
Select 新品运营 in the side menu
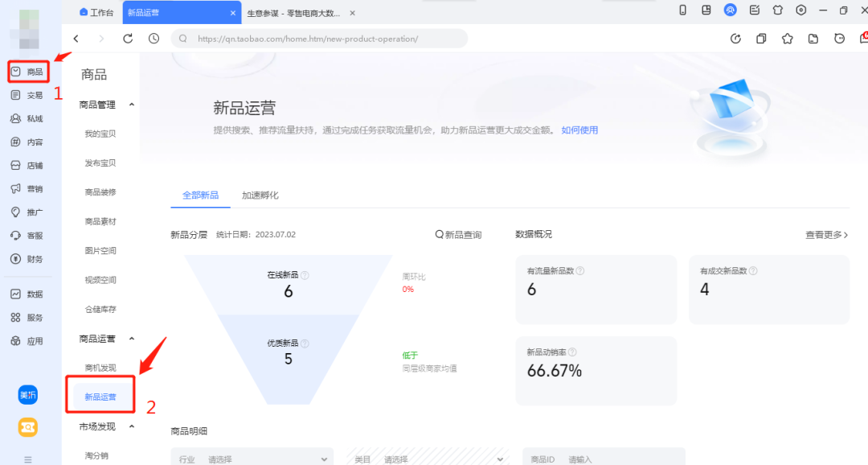click(100, 397)
